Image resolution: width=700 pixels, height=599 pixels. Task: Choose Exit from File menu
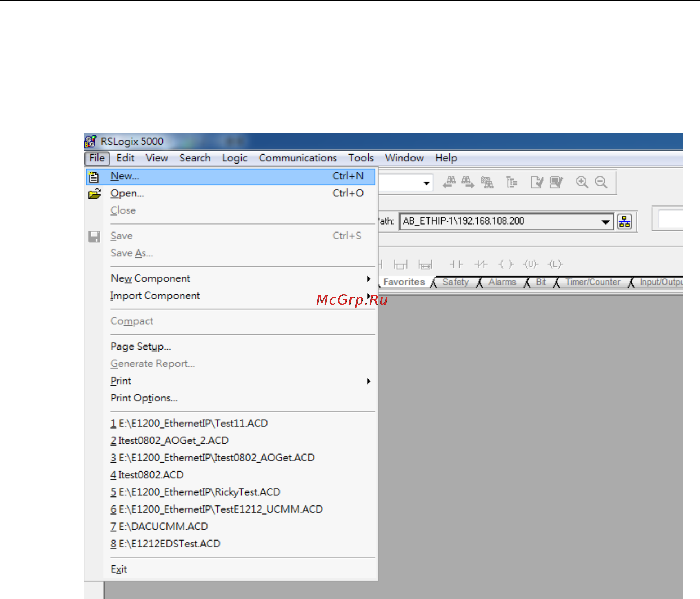231,569
